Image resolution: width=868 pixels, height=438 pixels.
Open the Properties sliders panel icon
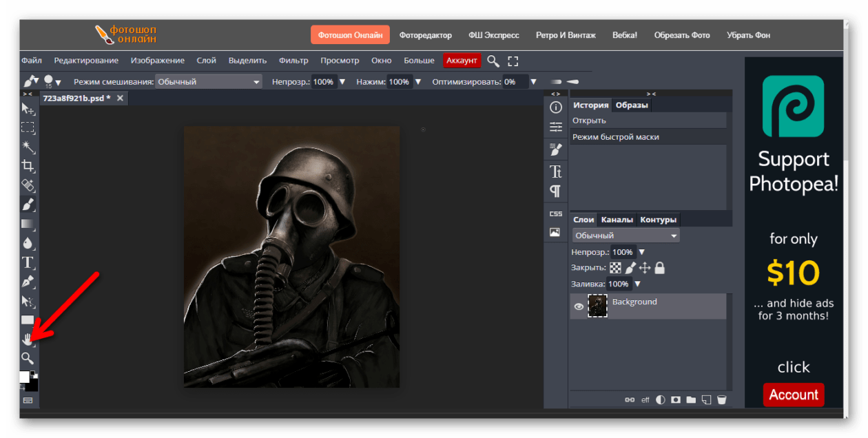tap(555, 127)
